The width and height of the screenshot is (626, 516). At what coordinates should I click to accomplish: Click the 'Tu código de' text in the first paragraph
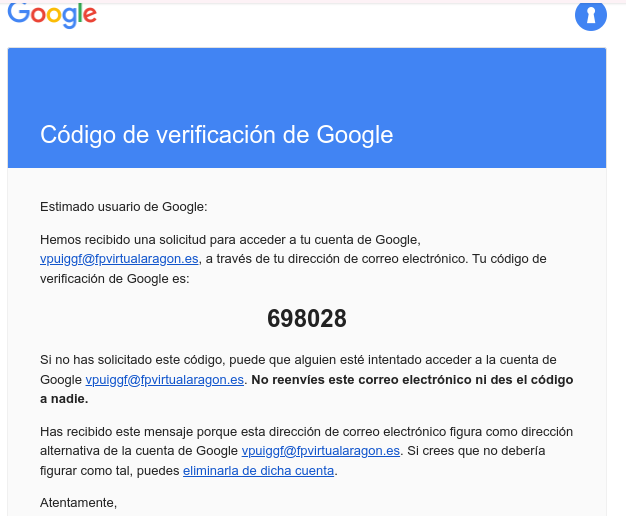click(x=509, y=259)
